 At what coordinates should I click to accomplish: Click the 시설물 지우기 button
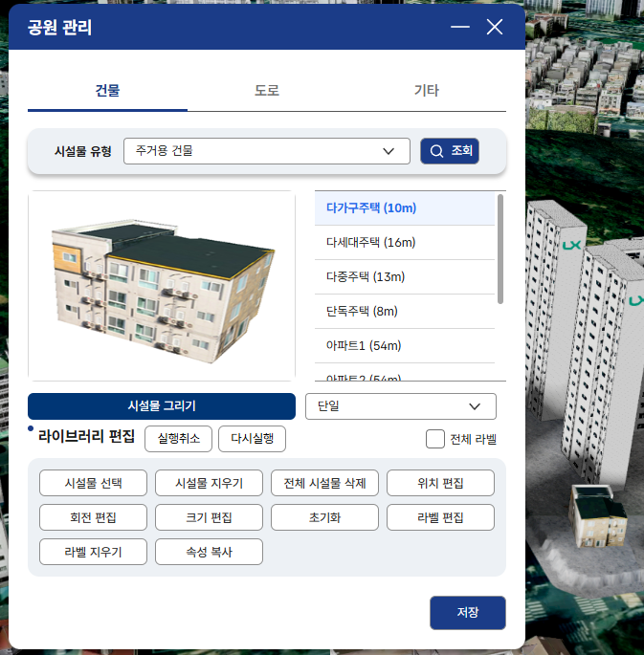tap(209, 483)
